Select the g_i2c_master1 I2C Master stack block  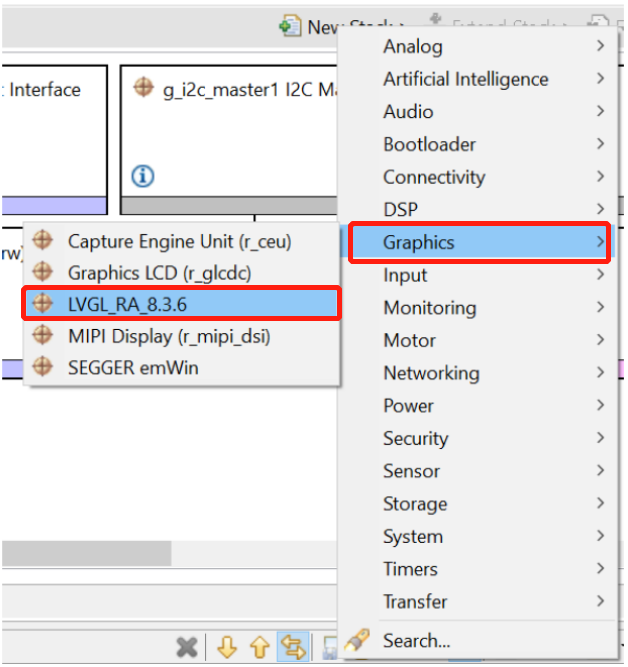tap(230, 140)
